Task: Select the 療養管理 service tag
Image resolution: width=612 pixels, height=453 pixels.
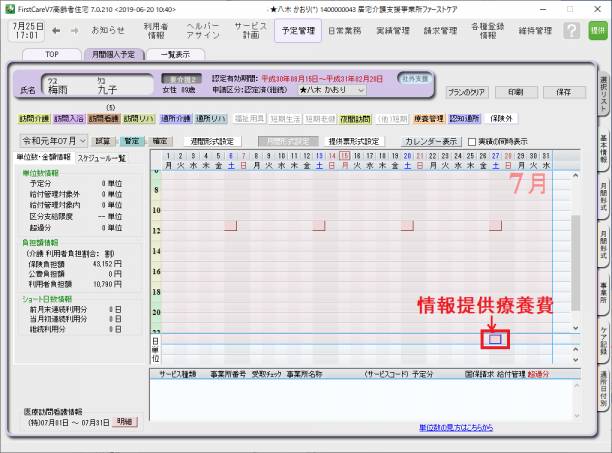Action: 428,118
